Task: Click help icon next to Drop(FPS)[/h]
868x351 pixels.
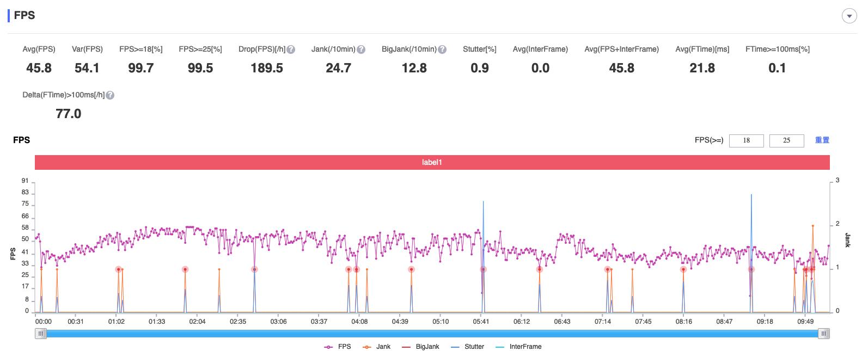Action: click(x=291, y=50)
